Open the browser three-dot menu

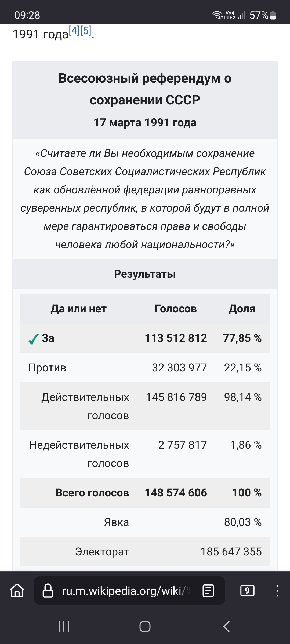277,591
